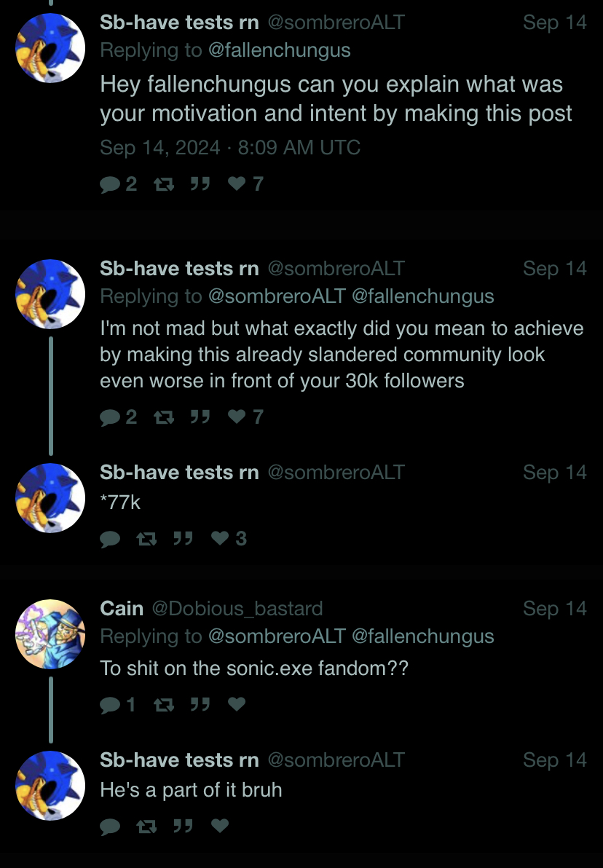Open the Cain display name
The image size is (603, 868).
coord(122,608)
